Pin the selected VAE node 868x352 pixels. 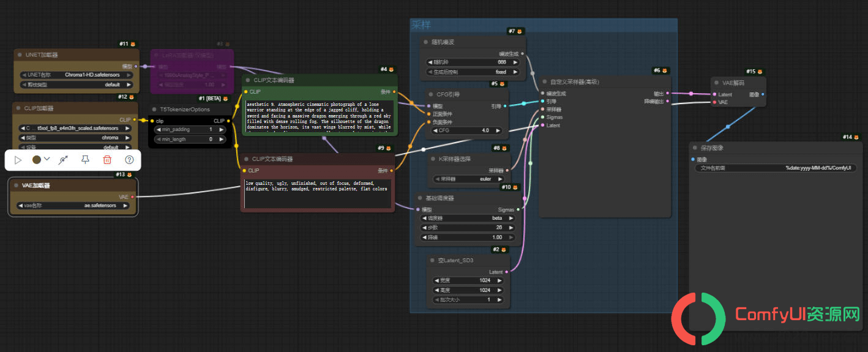click(85, 160)
